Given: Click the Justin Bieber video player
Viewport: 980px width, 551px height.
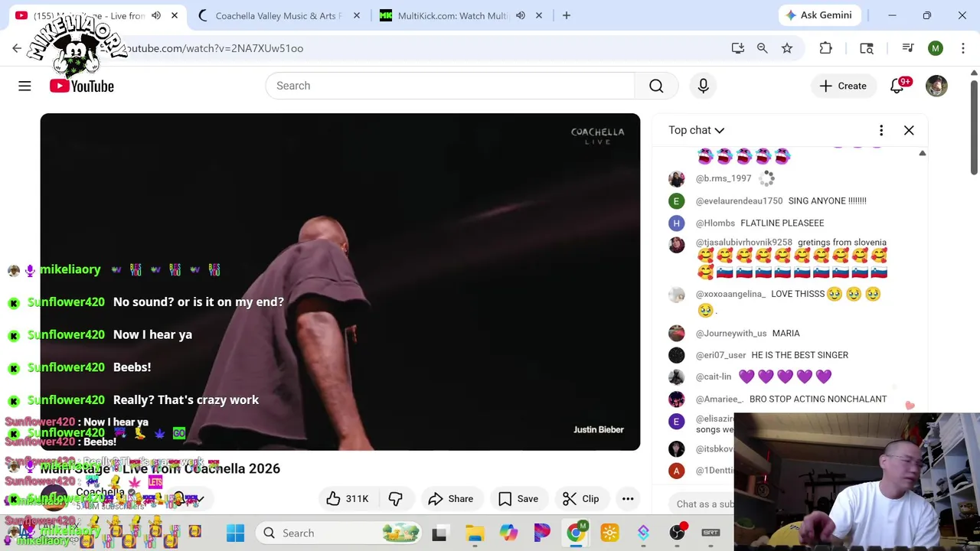Looking at the screenshot, I should coord(340,282).
